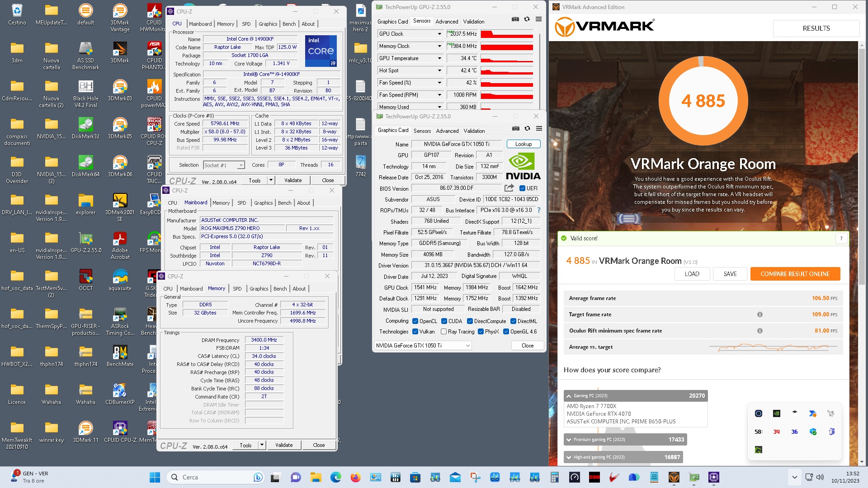Image resolution: width=868 pixels, height=488 pixels.
Task: Open the NVIDIA GeForce GTX 1050 Ti device dropdown
Action: 423,346
